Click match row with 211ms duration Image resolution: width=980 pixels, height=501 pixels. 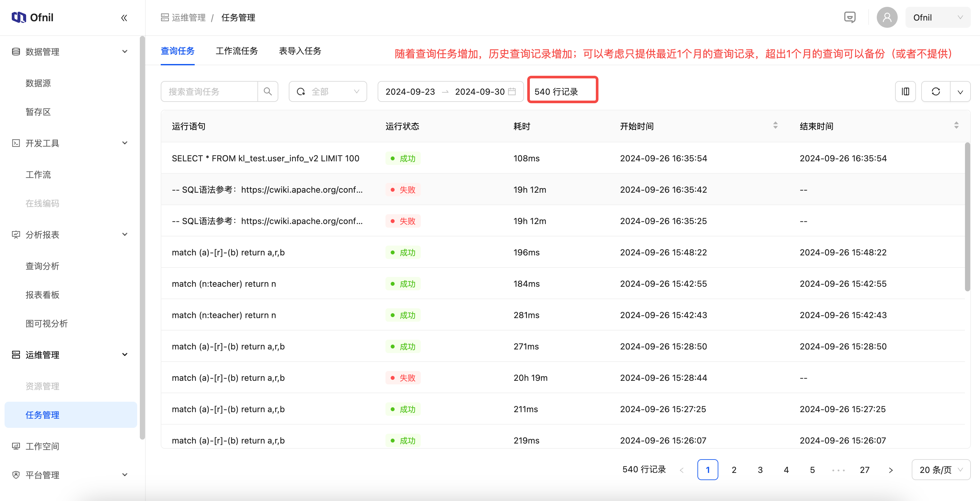tap(563, 409)
